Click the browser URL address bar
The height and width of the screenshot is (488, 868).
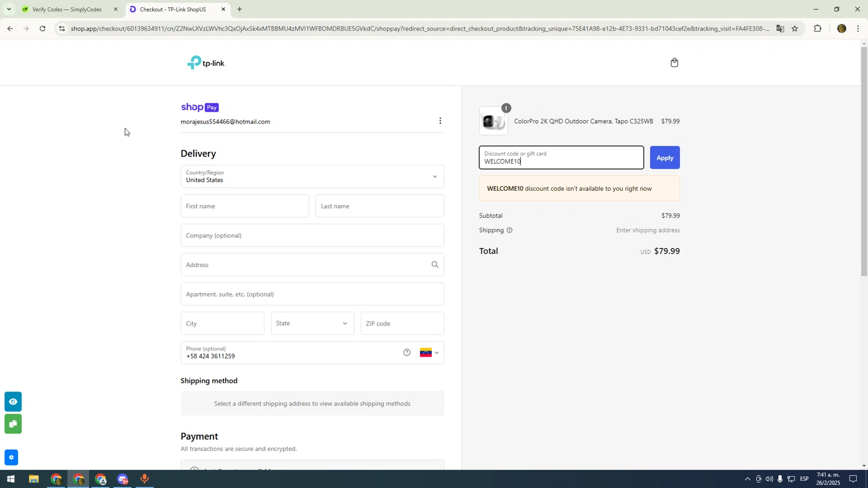(420, 28)
